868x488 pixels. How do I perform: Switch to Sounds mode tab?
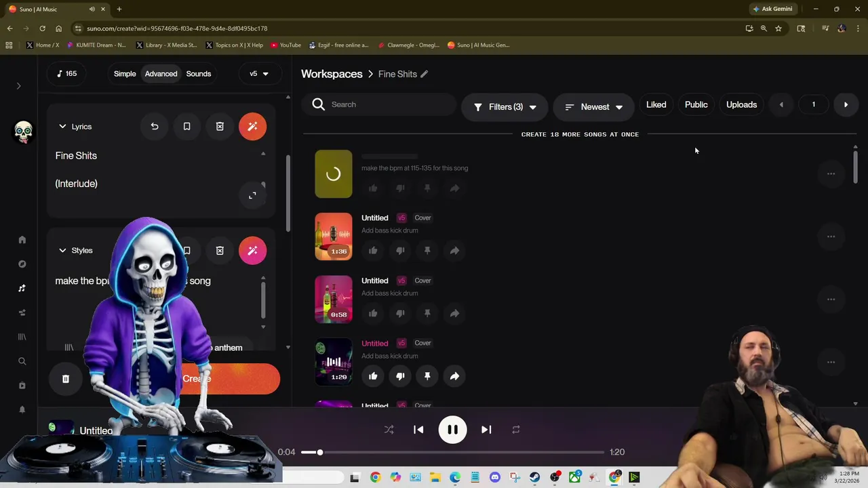coord(199,74)
